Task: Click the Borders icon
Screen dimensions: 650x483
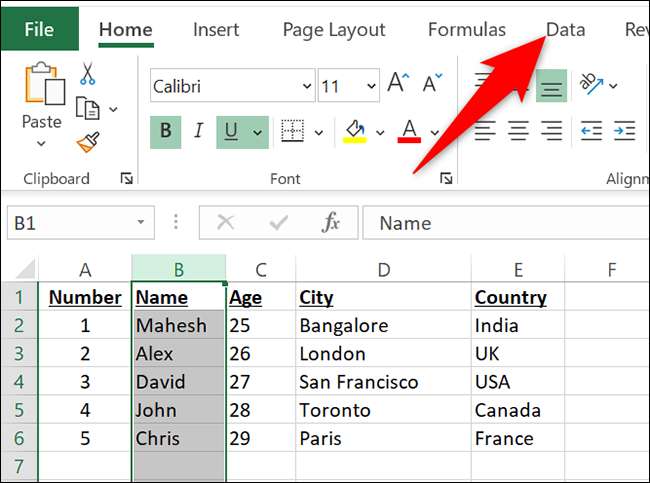Action: click(x=292, y=131)
